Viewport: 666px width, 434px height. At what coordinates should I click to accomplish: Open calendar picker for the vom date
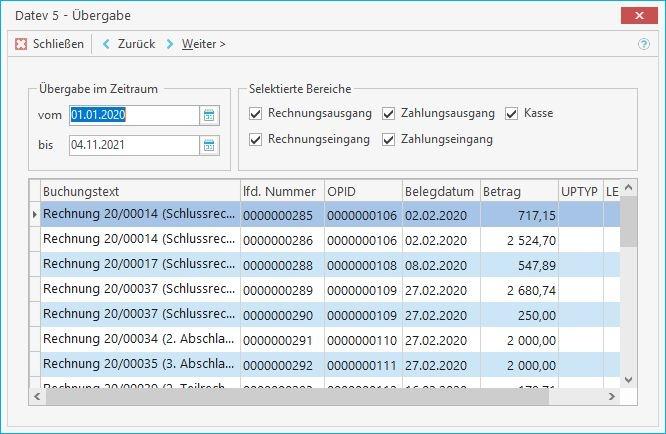(209, 115)
